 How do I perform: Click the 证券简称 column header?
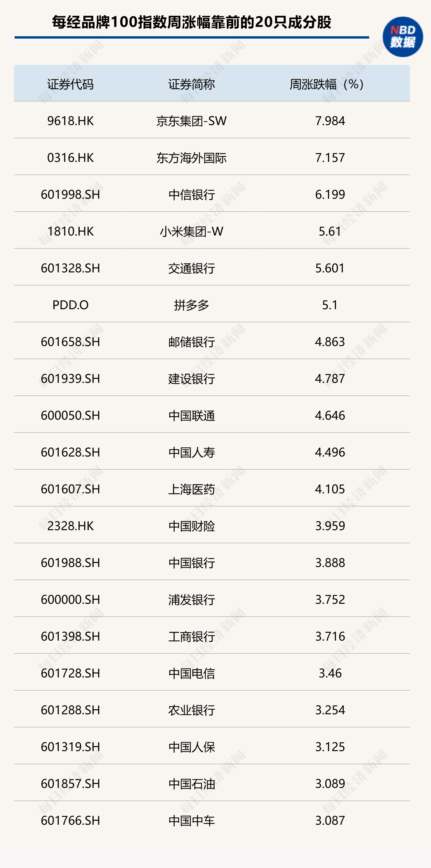pos(192,84)
